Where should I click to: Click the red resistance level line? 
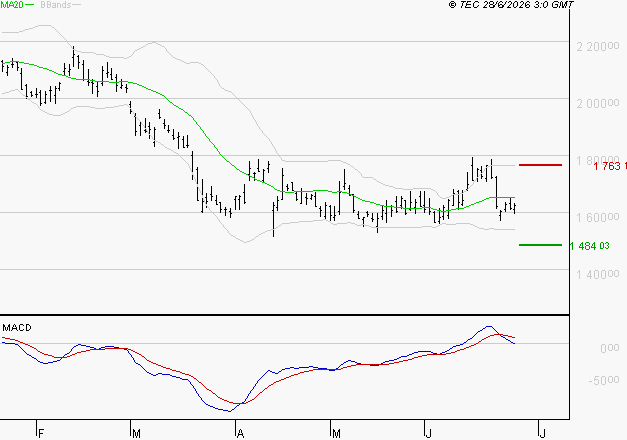[540, 165]
